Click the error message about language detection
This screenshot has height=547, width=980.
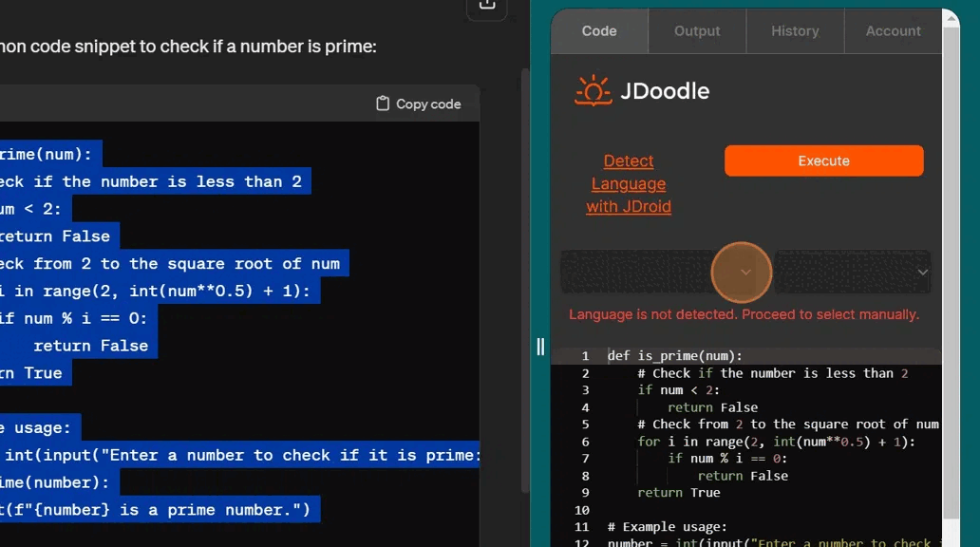point(744,314)
